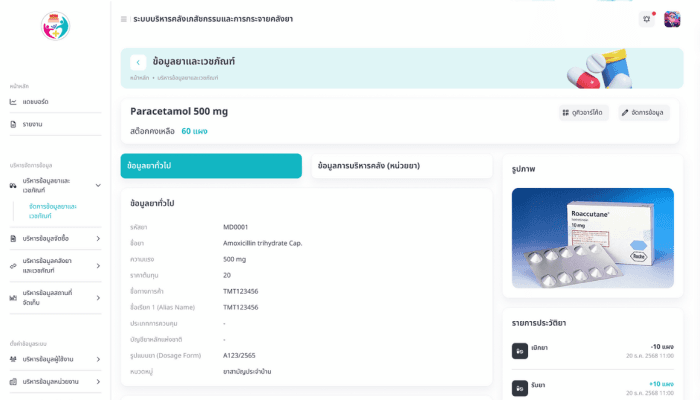The image size is (700, 400).
Task: Click the แดชบอร์ด chart icon in sidebar
Action: click(13, 102)
